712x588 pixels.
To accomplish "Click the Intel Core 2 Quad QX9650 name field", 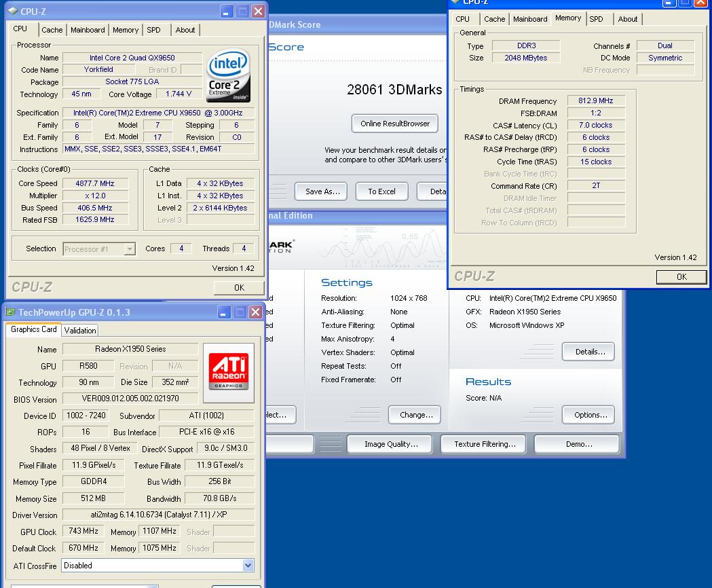I will [132, 58].
